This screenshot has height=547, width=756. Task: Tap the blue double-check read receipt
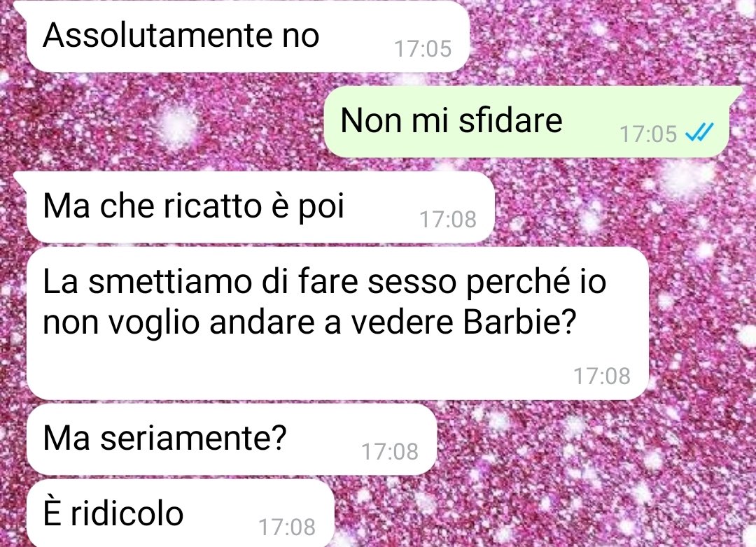tap(699, 132)
